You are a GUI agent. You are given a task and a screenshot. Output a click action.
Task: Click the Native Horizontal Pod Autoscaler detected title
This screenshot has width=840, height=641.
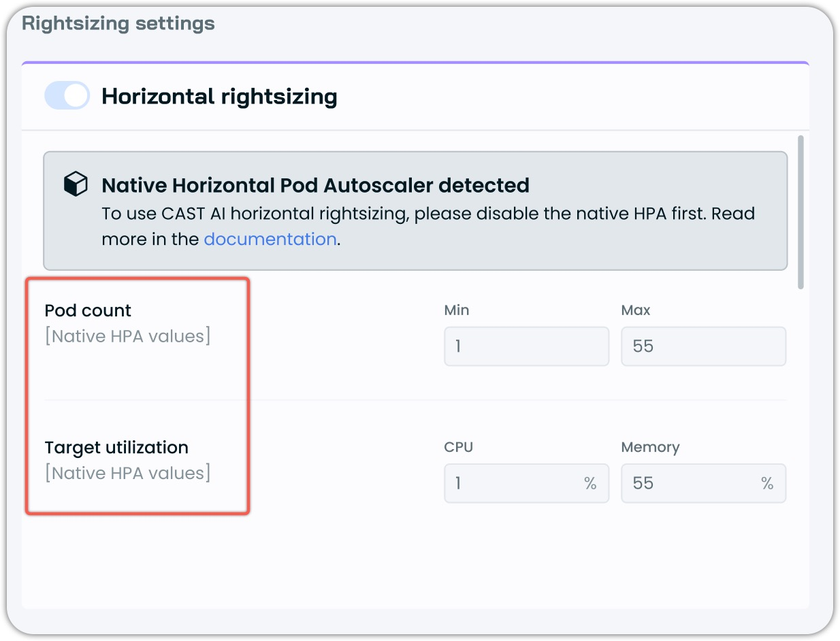click(x=315, y=185)
